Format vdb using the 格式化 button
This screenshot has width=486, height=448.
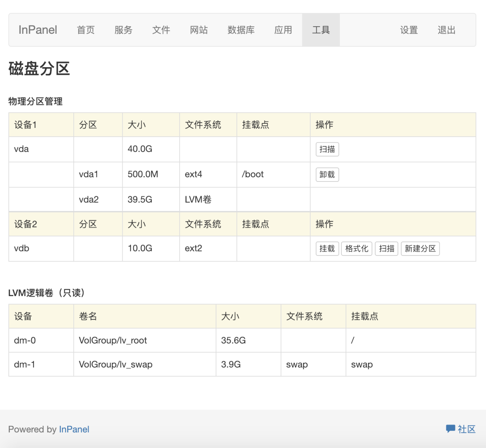coord(357,249)
